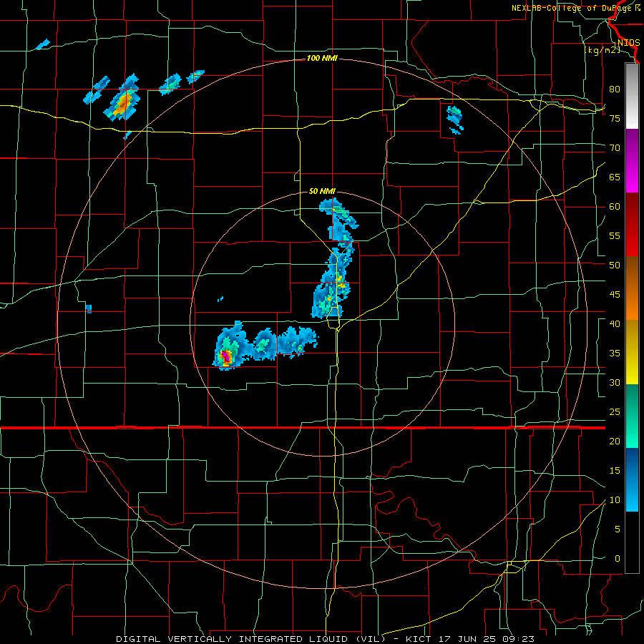Click the magenta storm core southwest of radar
644x644 pixels.
225,356
